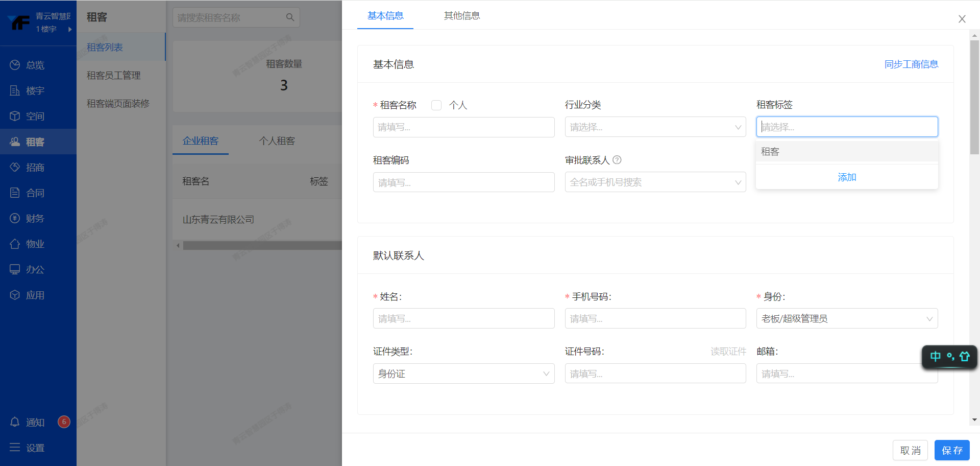Click the form's vertical scrollbar thumb
Screen dimensions: 980x466
[974, 97]
